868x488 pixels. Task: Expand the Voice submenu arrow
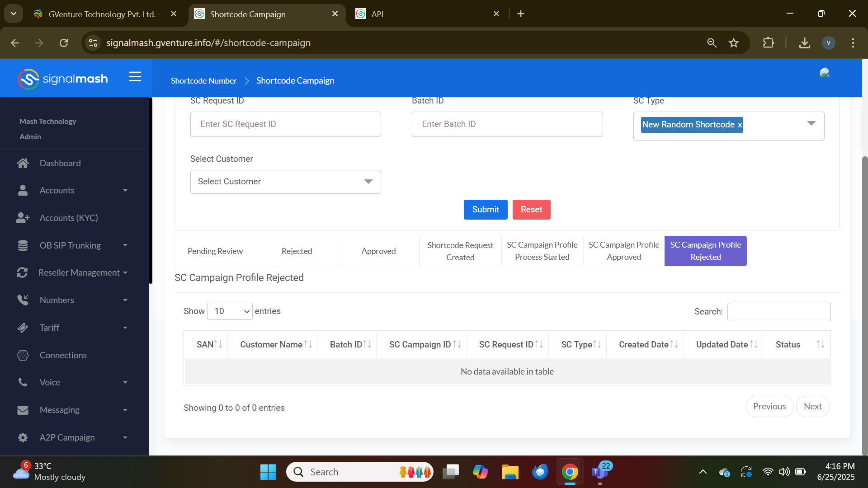(x=125, y=383)
